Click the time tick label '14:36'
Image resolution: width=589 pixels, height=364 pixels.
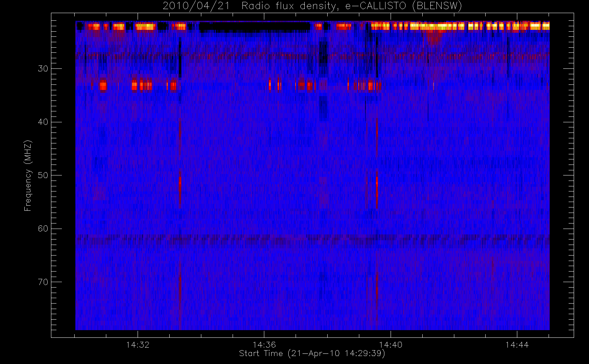tap(264, 345)
